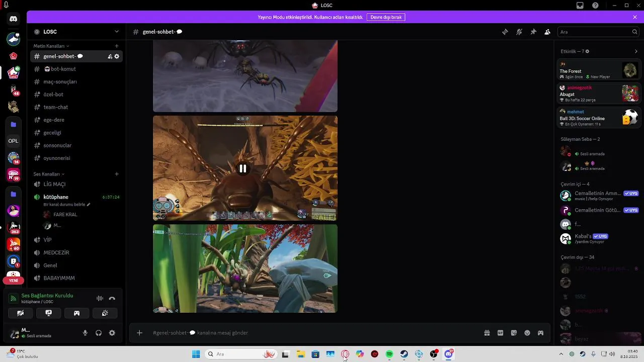Open voice noise suppression waveform icon
Viewport: 644px width, 362px height.
(100, 299)
